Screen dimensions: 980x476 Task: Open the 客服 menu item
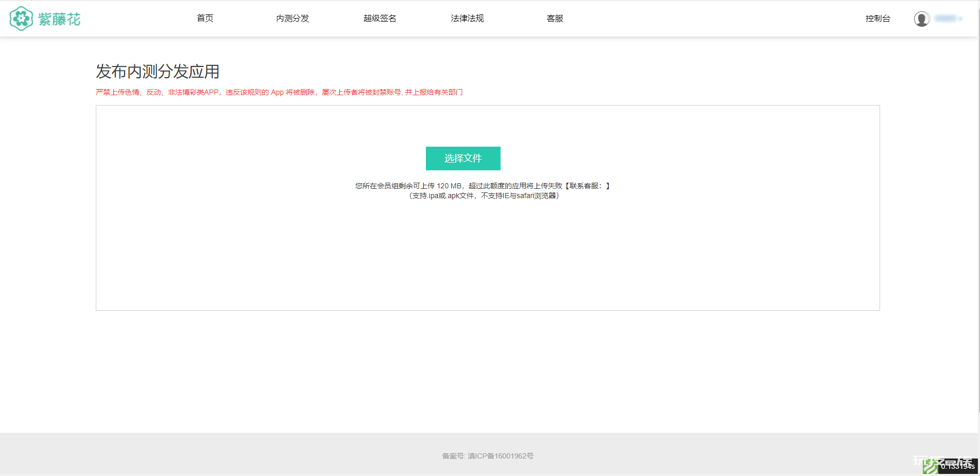(555, 19)
